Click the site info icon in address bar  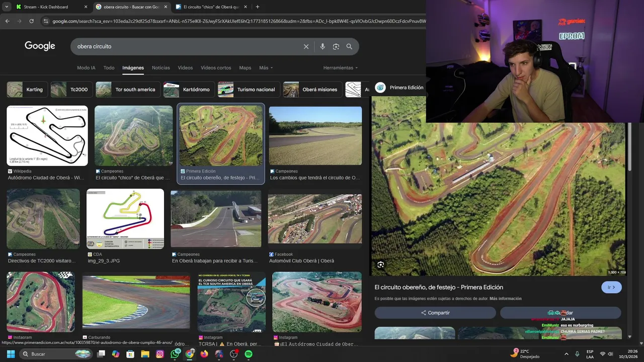[x=46, y=21]
